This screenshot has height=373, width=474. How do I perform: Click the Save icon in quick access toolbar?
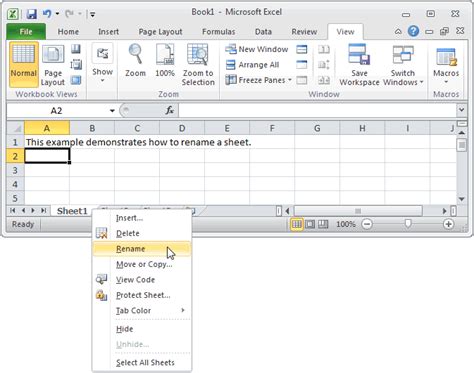point(32,14)
